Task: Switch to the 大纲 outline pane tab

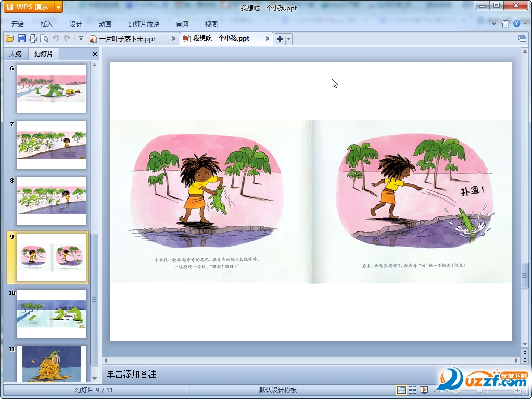Action: pos(16,54)
